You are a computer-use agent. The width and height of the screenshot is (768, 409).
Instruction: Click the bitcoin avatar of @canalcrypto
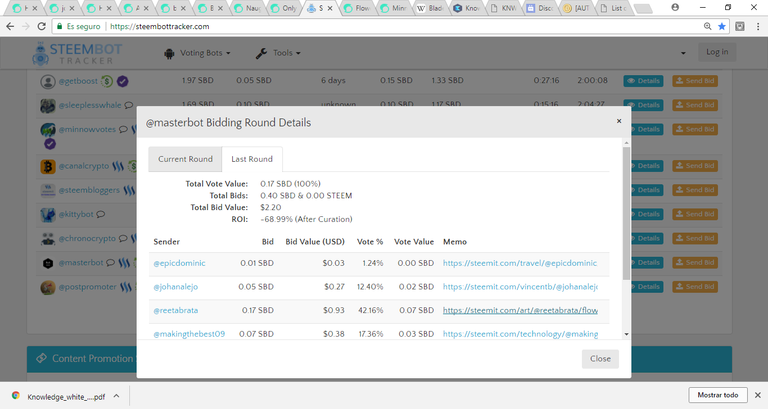[48, 167]
